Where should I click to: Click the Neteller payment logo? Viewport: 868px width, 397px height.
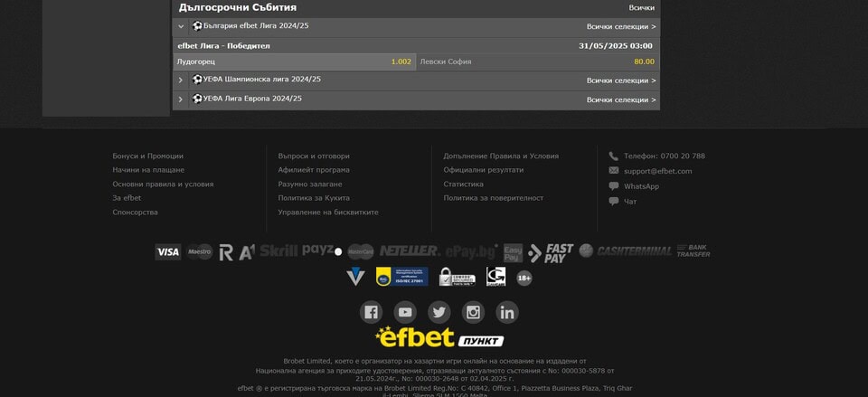(x=409, y=250)
